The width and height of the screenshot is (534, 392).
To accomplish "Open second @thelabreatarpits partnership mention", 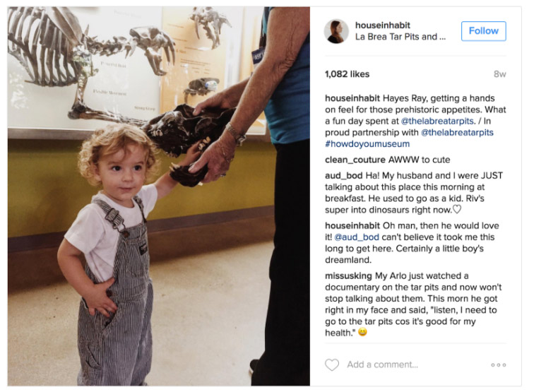I will 457,133.
